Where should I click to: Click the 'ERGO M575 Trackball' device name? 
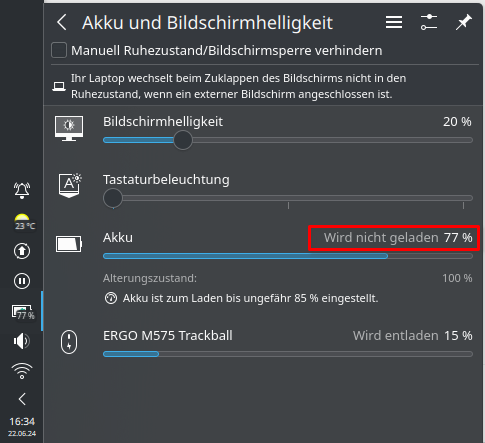pyautogui.click(x=168, y=336)
